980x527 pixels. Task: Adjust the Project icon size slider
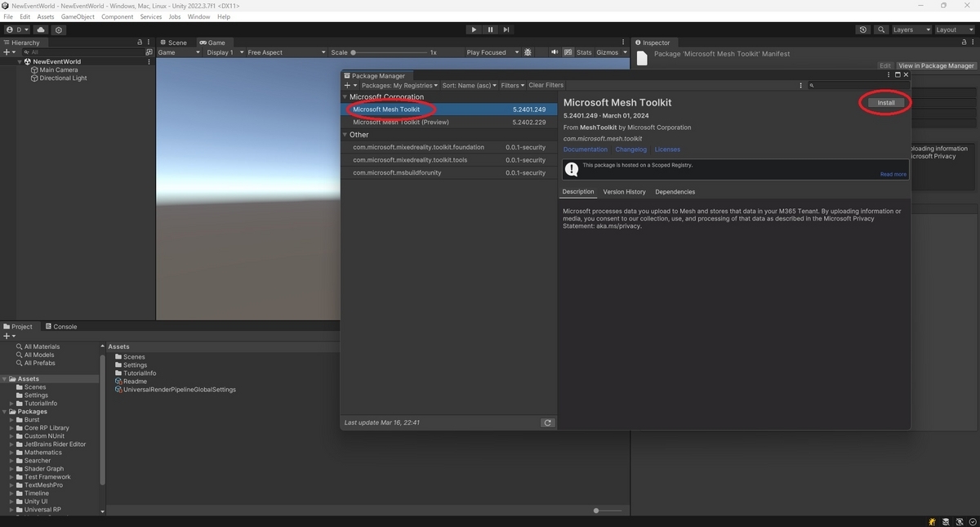click(608, 511)
